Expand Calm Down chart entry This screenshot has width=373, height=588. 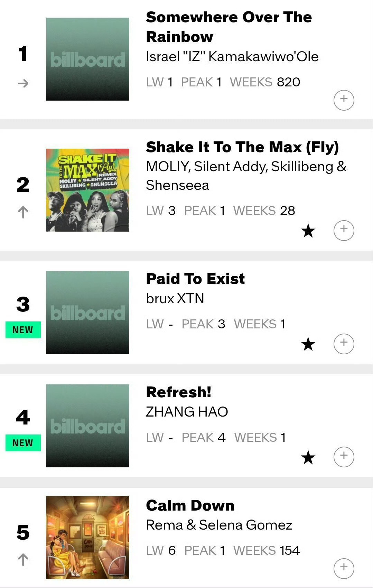[344, 568]
